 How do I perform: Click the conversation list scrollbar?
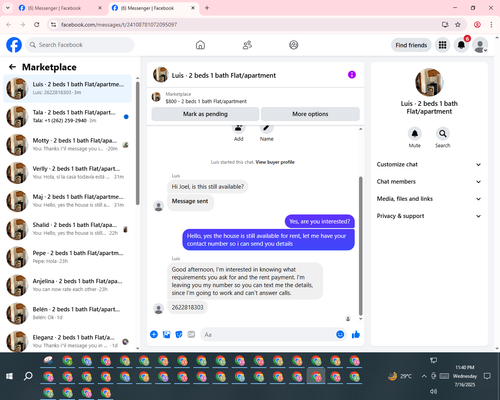click(138, 143)
